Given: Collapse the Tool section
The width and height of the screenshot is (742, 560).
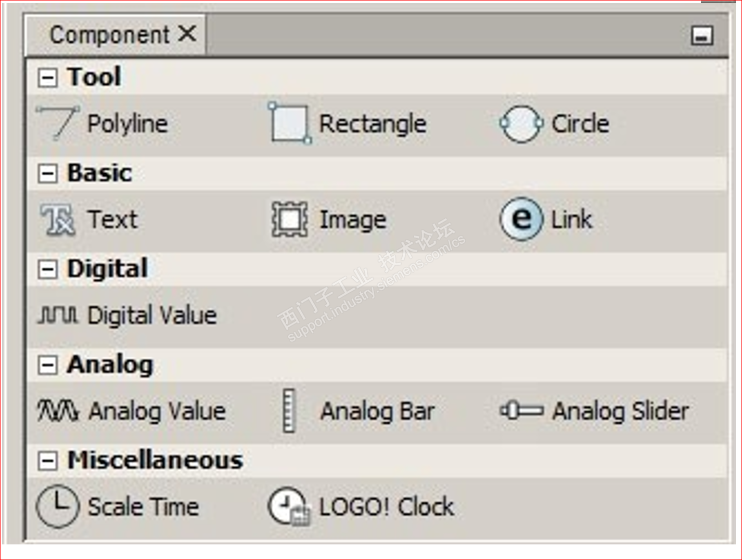Looking at the screenshot, I should click(47, 78).
